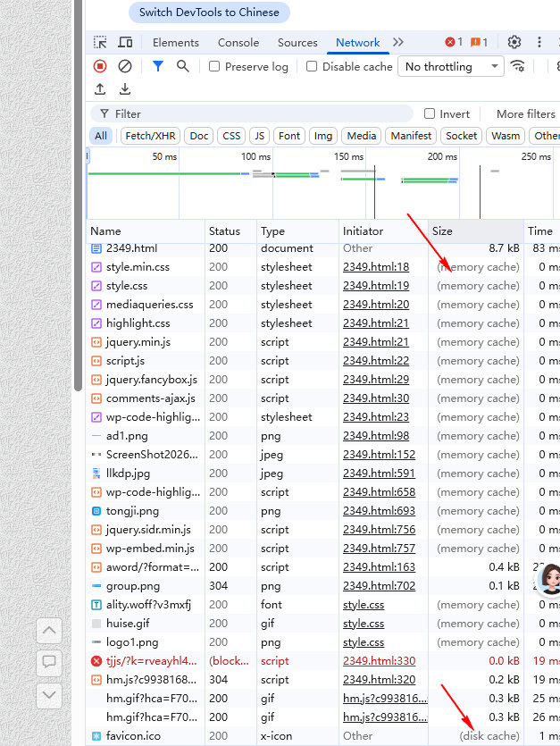Select the All type filter
Screen dimensions: 560x746
[101, 136]
